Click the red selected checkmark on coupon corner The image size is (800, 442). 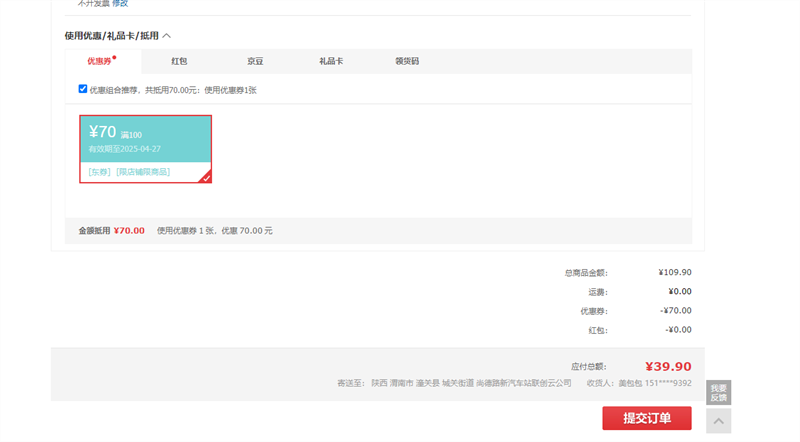[x=205, y=178]
